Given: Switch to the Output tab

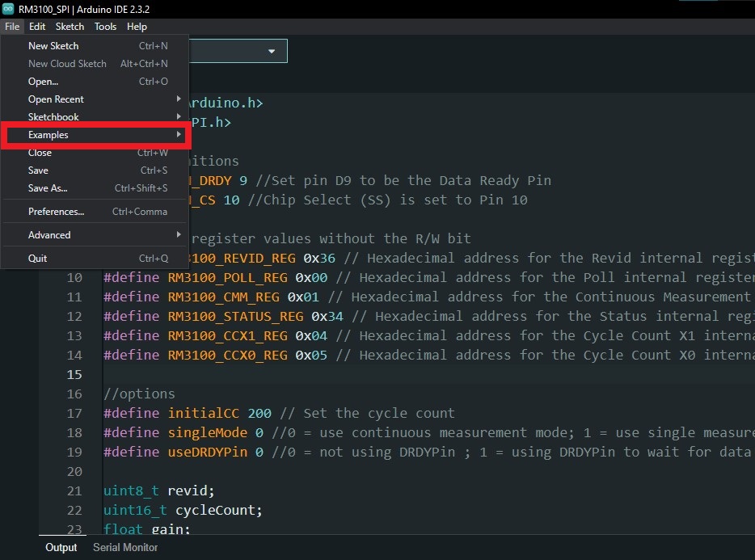Looking at the screenshot, I should (x=61, y=548).
